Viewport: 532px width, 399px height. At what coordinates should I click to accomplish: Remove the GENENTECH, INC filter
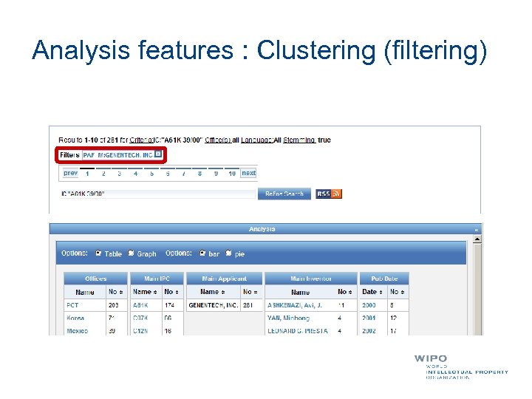click(x=158, y=154)
